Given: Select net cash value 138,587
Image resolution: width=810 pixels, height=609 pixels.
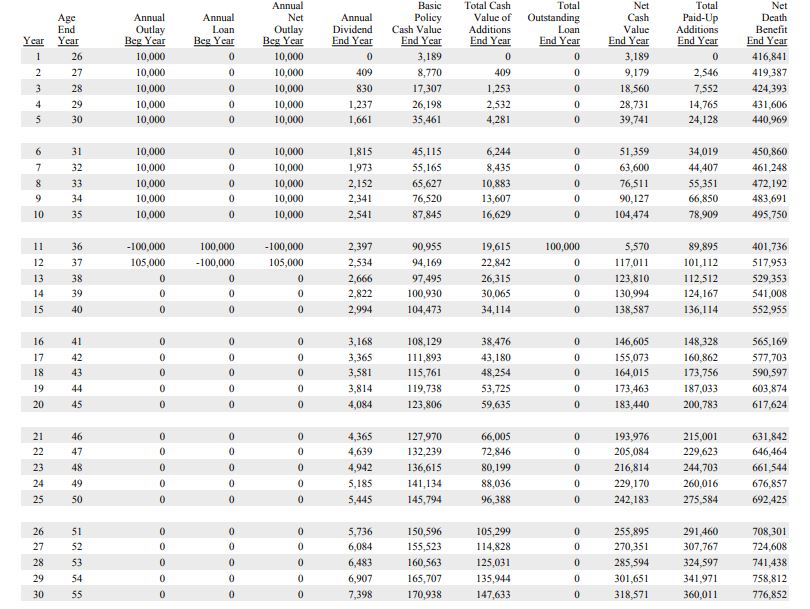Looking at the screenshot, I should (x=632, y=310).
